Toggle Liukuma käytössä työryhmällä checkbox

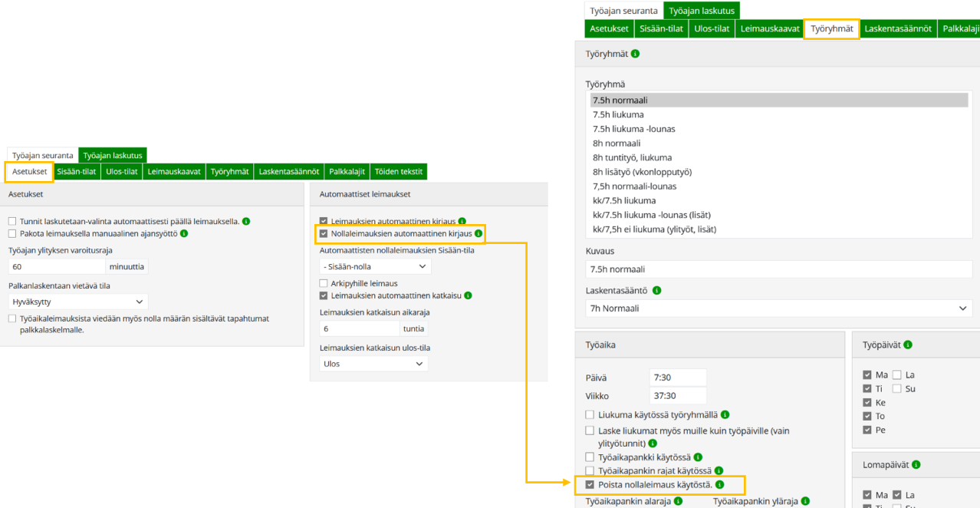(x=590, y=414)
